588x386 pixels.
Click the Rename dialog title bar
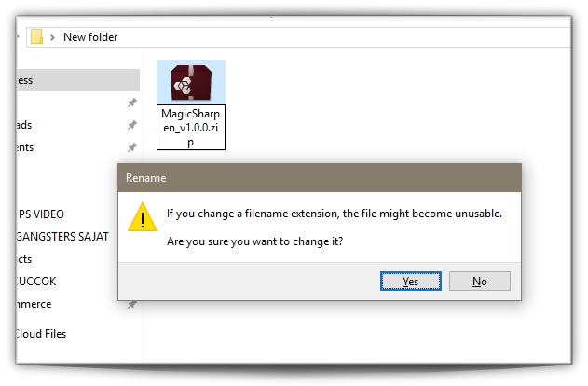[320, 178]
